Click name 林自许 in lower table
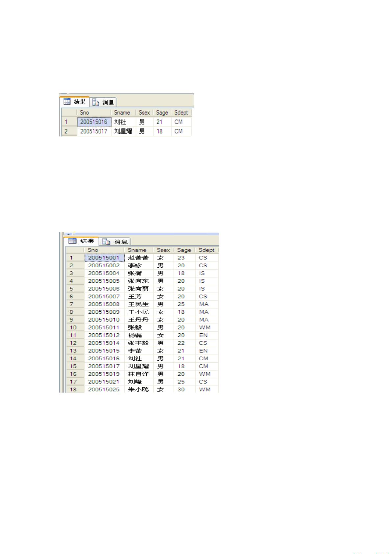 point(138,374)
